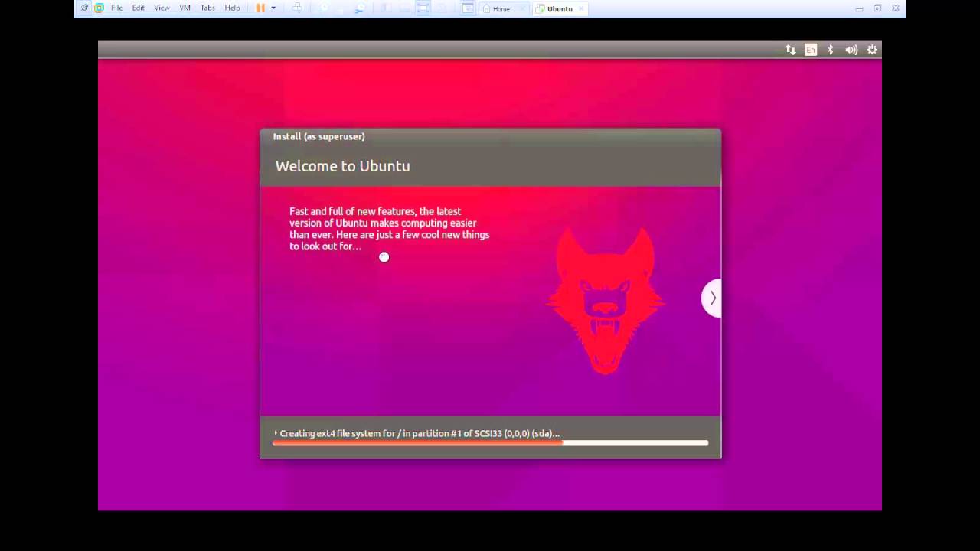The image size is (980, 551).
Task: Open the Edit menu
Action: 138,8
